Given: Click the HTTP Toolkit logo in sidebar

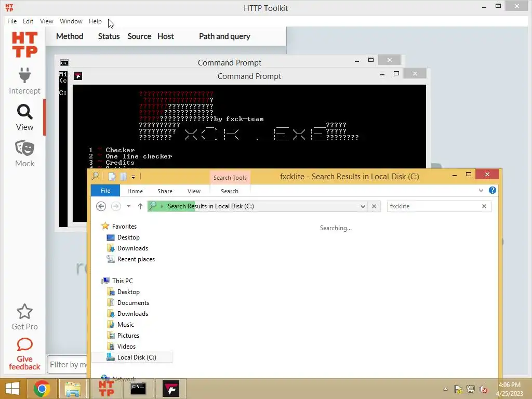Looking at the screenshot, I should click(x=24, y=45).
